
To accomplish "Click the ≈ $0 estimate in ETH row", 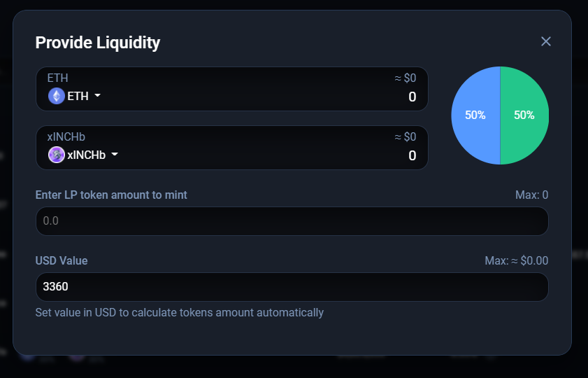I will tap(406, 78).
